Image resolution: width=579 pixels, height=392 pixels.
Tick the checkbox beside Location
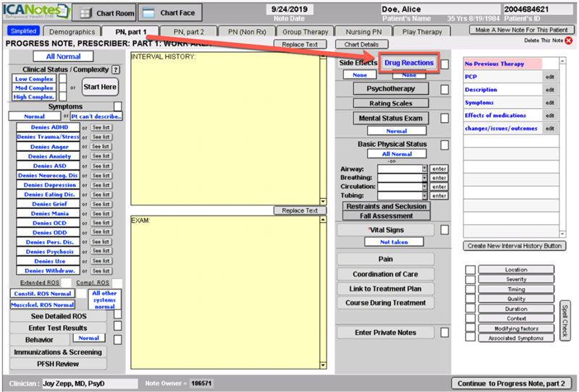pos(470,270)
